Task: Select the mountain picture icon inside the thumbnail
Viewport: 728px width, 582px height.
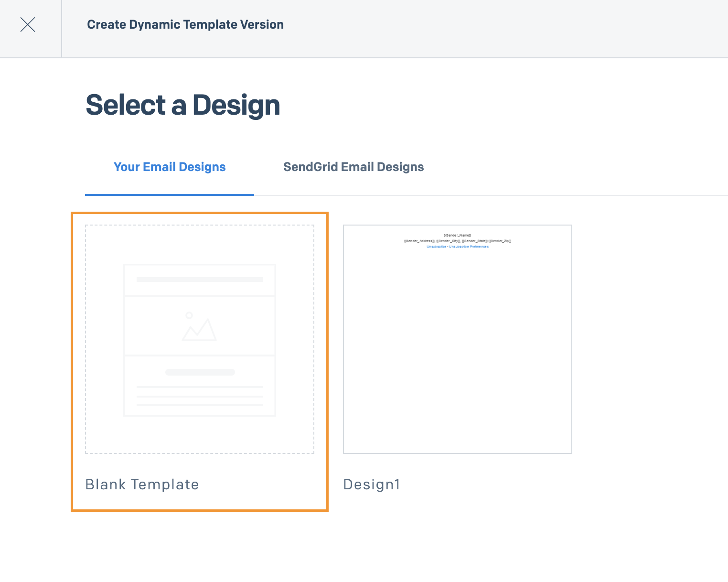Action: pyautogui.click(x=199, y=326)
